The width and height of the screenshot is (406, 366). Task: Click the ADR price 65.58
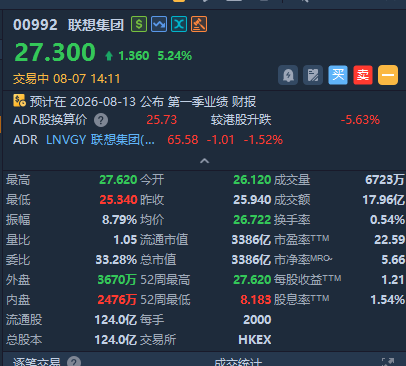(x=183, y=140)
